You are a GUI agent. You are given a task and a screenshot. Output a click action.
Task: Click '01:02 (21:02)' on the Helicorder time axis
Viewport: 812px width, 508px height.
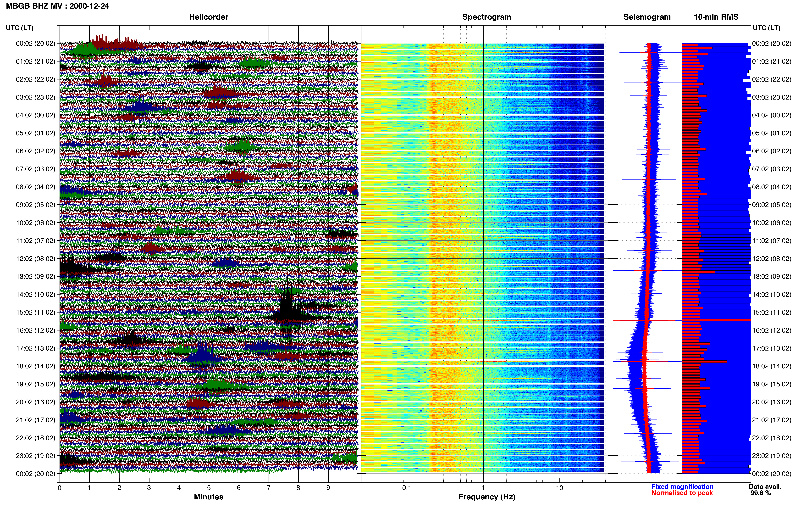tap(35, 61)
